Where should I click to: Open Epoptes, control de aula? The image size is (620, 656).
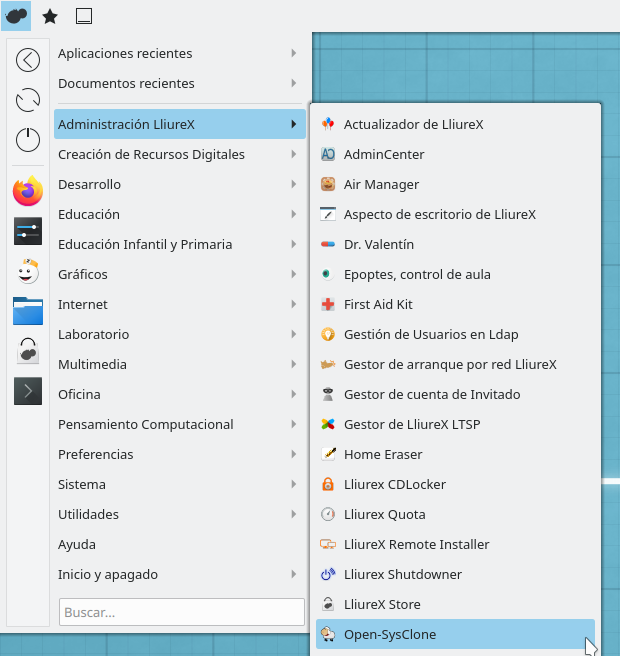tap(417, 274)
